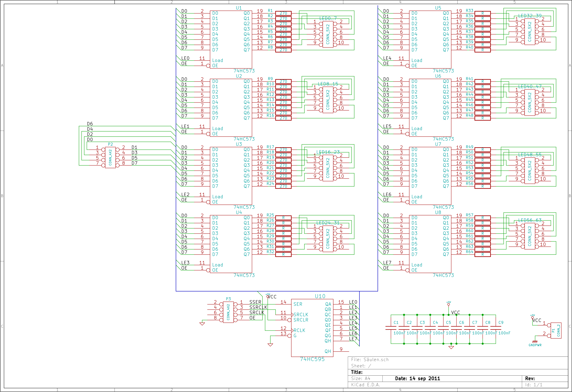Click the ground symbol at U10 G pin
Screen dimensions: 572x392
coord(270,344)
